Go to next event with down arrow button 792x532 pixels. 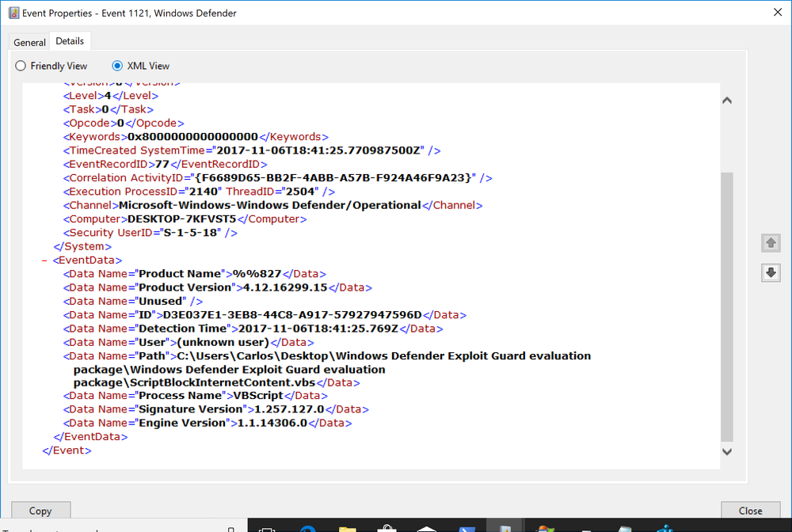pyautogui.click(x=771, y=273)
